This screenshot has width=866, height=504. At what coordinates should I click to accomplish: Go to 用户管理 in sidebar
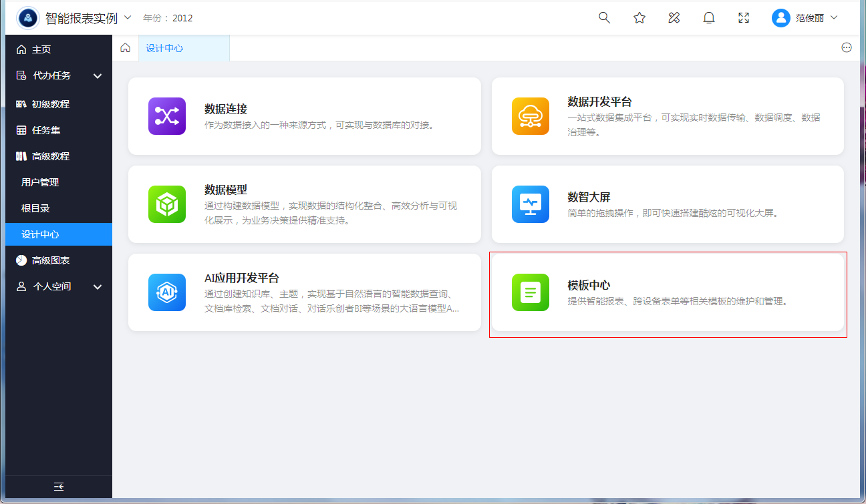click(40, 182)
